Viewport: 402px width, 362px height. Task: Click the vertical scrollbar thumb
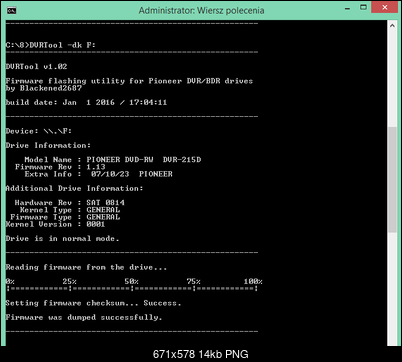[392, 179]
